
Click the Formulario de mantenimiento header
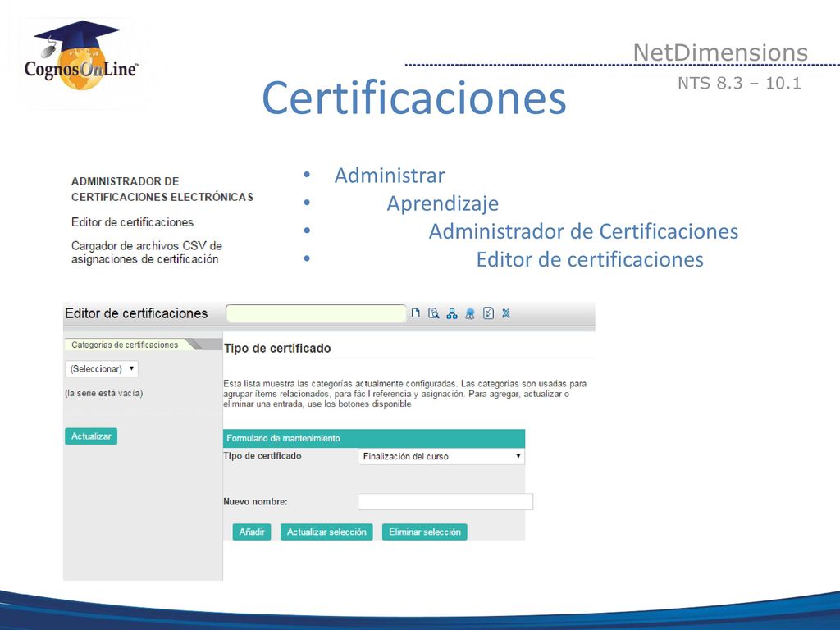coord(374,438)
